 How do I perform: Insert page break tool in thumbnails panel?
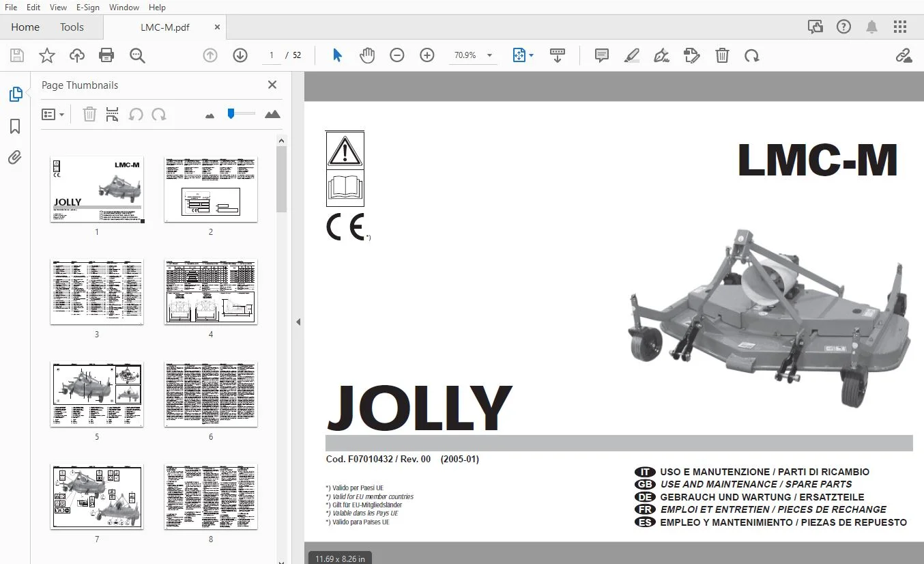tap(113, 114)
